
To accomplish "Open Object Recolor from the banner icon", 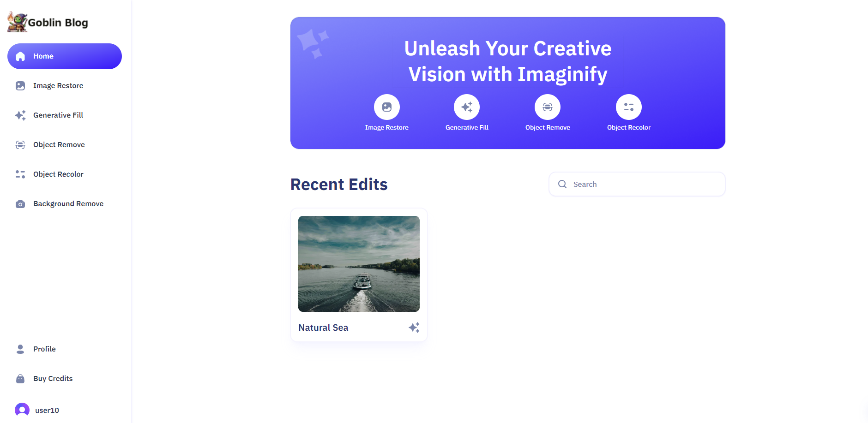I will (x=628, y=107).
